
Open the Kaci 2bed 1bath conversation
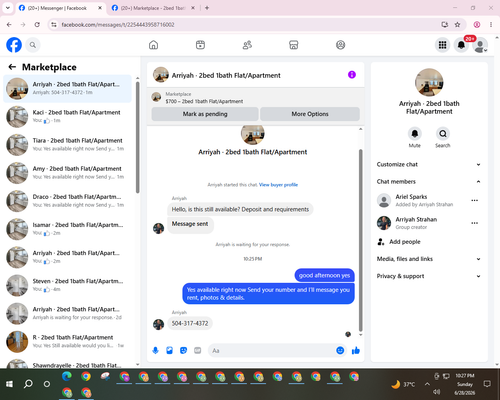(67, 117)
